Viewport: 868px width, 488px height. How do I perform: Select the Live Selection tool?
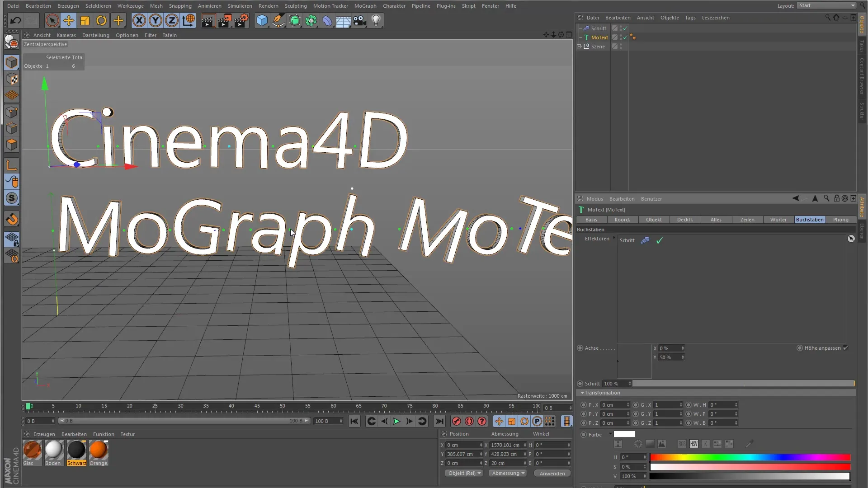pos(52,20)
